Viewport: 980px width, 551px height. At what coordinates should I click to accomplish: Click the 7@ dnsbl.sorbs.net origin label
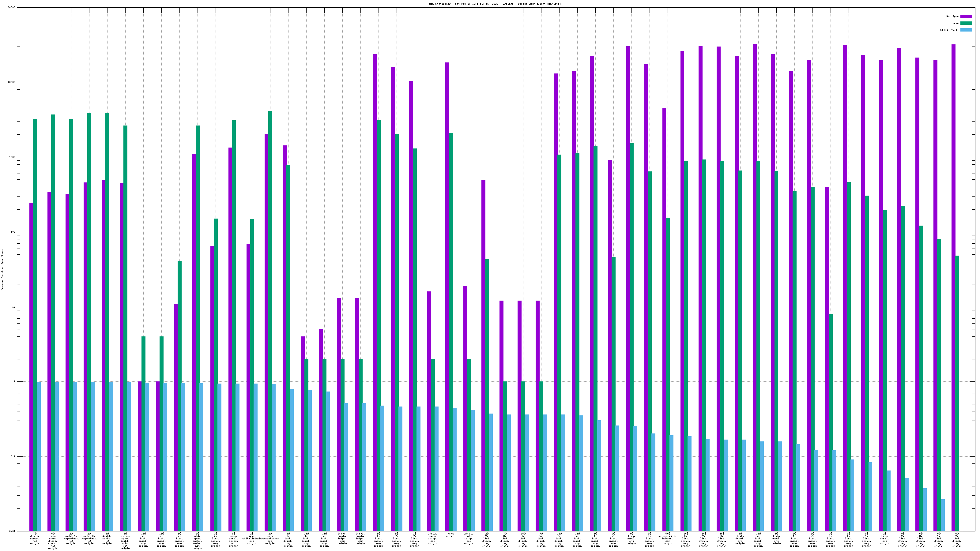coord(35,538)
